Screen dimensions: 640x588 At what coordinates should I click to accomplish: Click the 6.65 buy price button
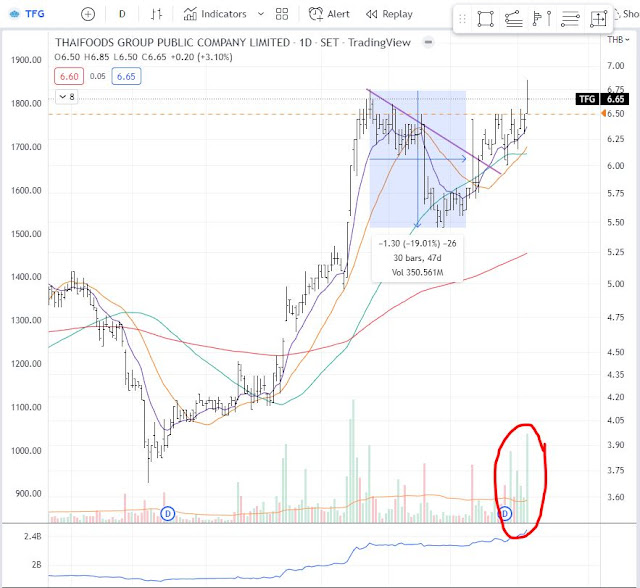(x=126, y=76)
